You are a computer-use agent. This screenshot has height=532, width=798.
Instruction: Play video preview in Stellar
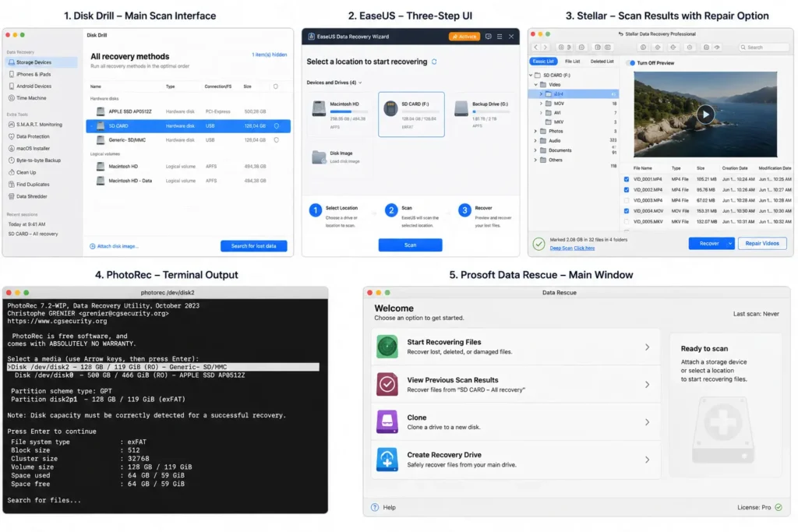tap(705, 114)
